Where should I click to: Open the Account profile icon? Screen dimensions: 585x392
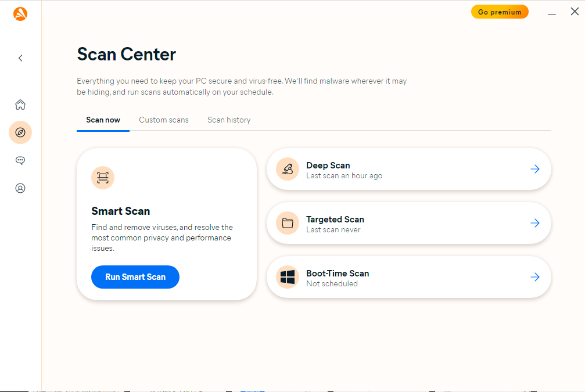click(x=20, y=188)
